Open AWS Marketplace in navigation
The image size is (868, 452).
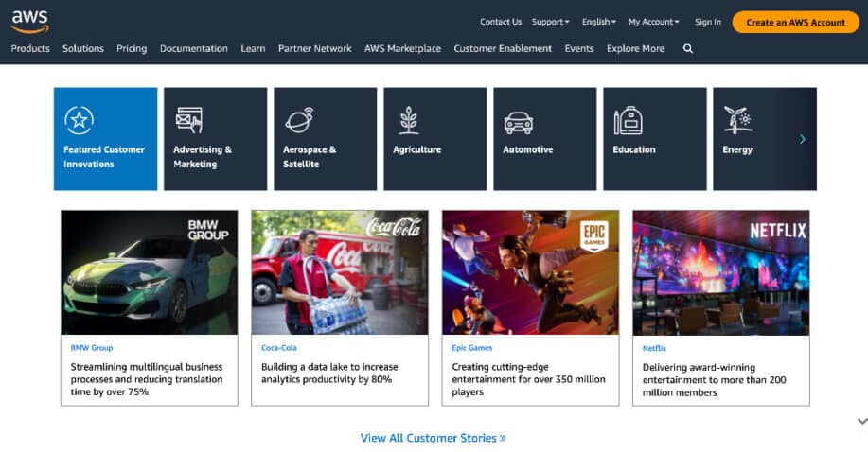pos(402,48)
